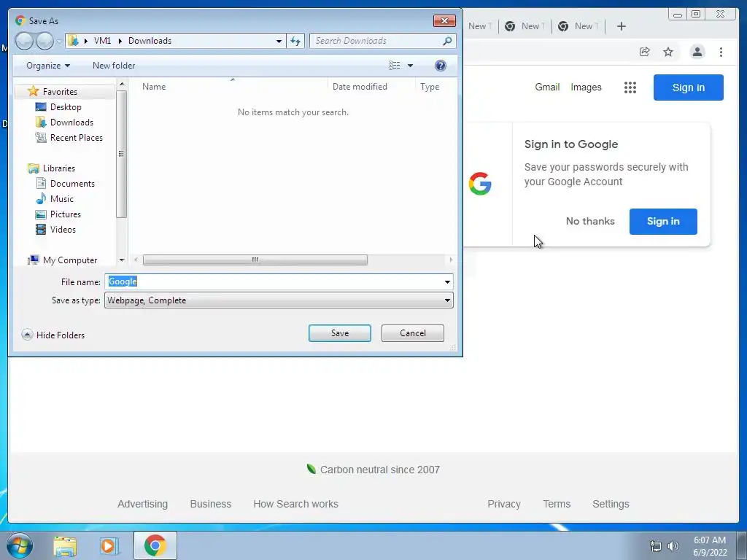Open the Business footer link
The image size is (747, 560).
[x=211, y=504]
